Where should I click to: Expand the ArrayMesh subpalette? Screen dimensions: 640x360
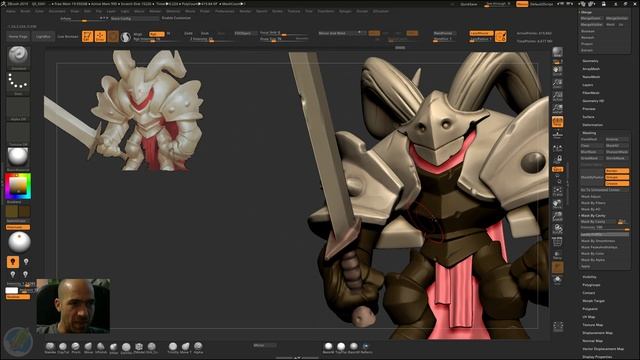591,69
